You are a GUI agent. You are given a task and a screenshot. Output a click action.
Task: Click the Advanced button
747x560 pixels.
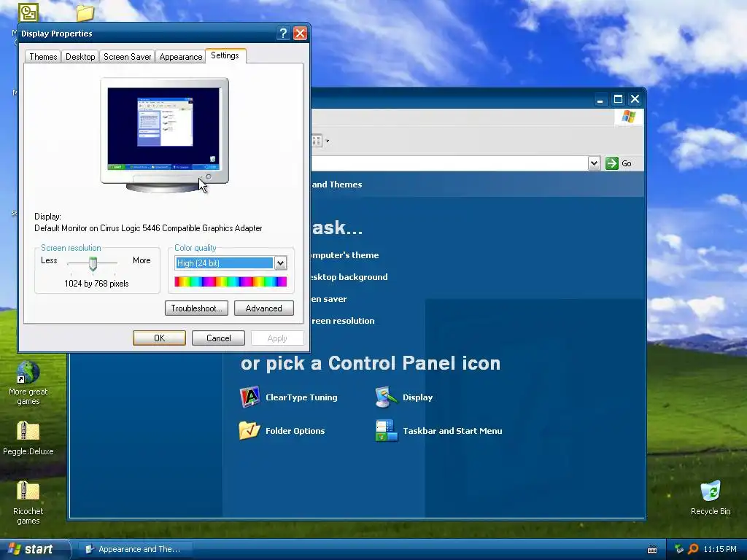click(263, 308)
